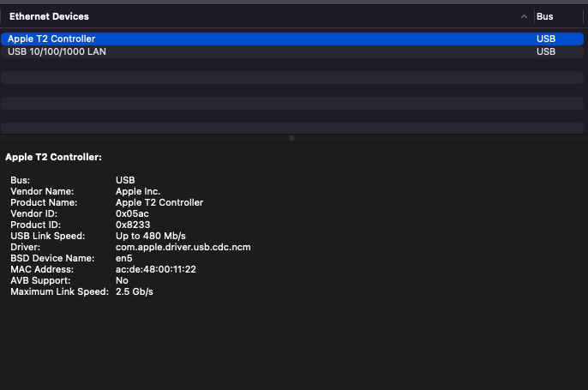
Task: Click the 'Vendor ID:' label
Action: (33, 213)
